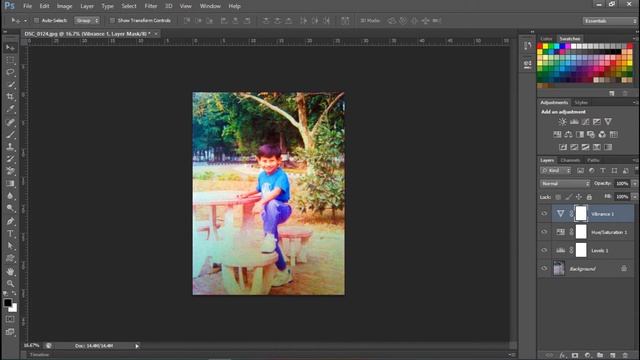Add a Color Balance adjustment

568,134
